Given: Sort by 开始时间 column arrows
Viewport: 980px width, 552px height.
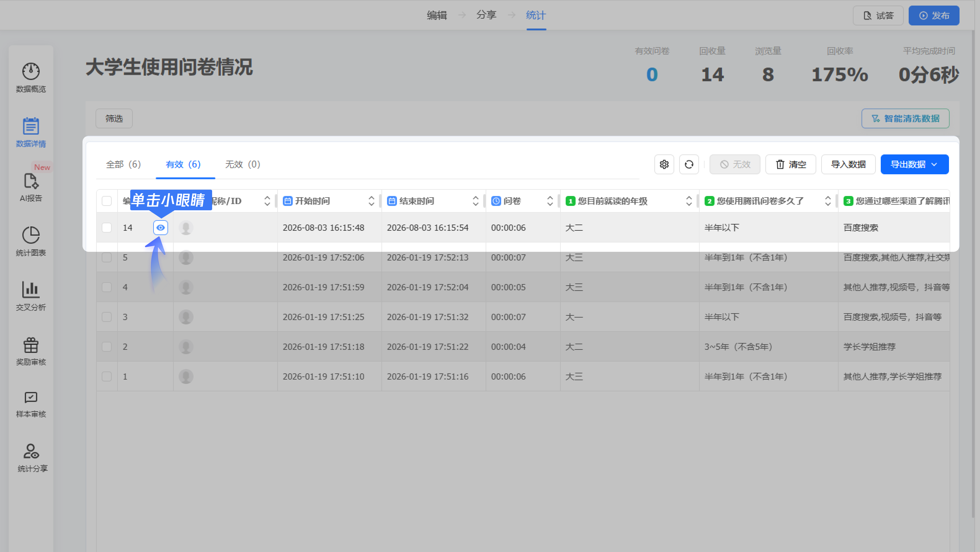Looking at the screenshot, I should click(371, 201).
